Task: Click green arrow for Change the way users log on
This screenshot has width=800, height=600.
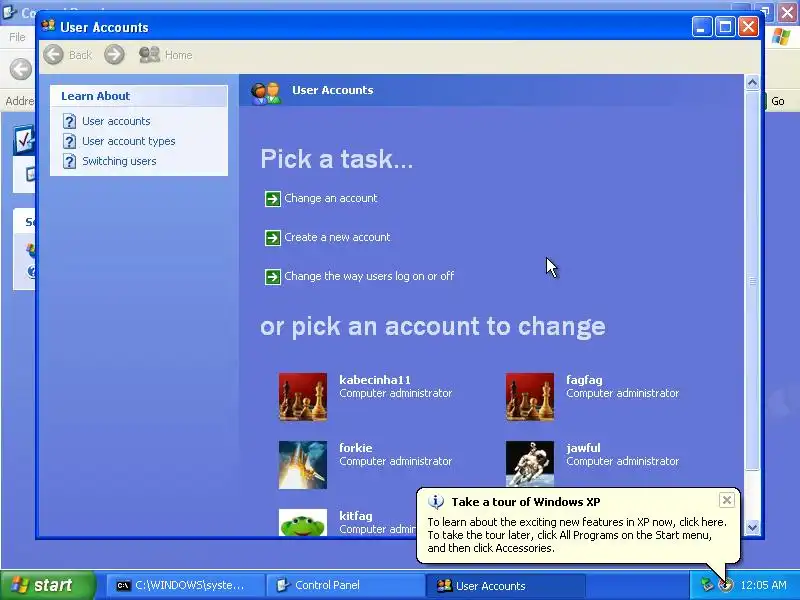Action: (x=272, y=277)
